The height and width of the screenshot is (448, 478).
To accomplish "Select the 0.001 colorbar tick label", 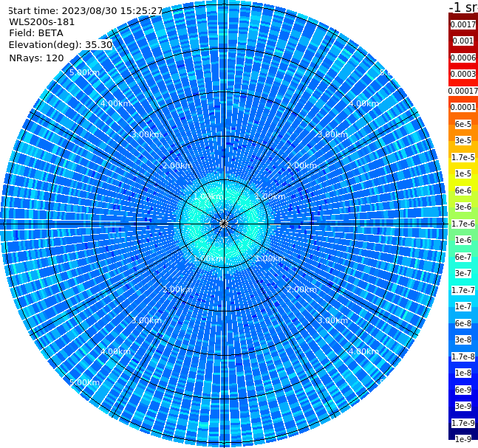I will pyautogui.click(x=463, y=41).
